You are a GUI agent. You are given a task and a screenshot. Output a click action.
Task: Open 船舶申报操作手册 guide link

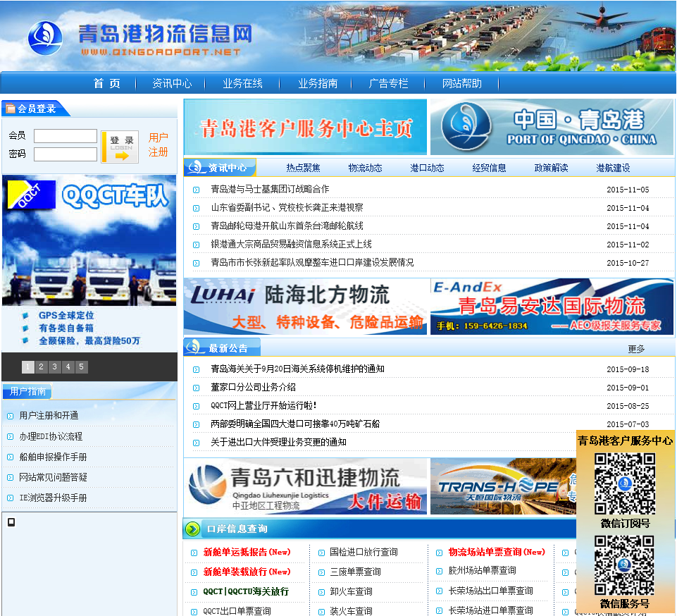53,457
